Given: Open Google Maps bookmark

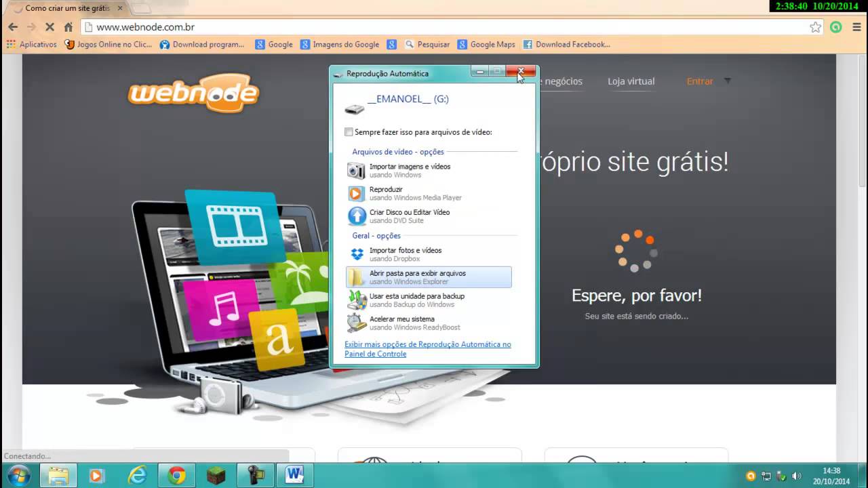Looking at the screenshot, I should point(486,45).
